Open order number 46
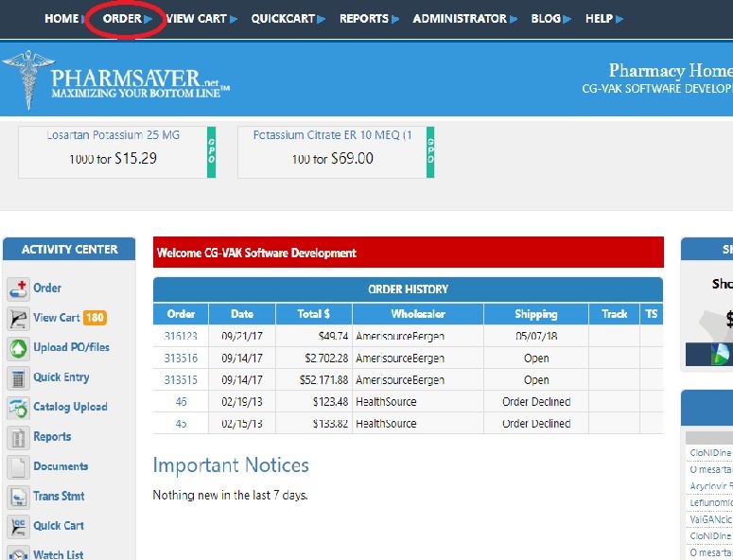This screenshot has height=560, width=733. click(181, 401)
